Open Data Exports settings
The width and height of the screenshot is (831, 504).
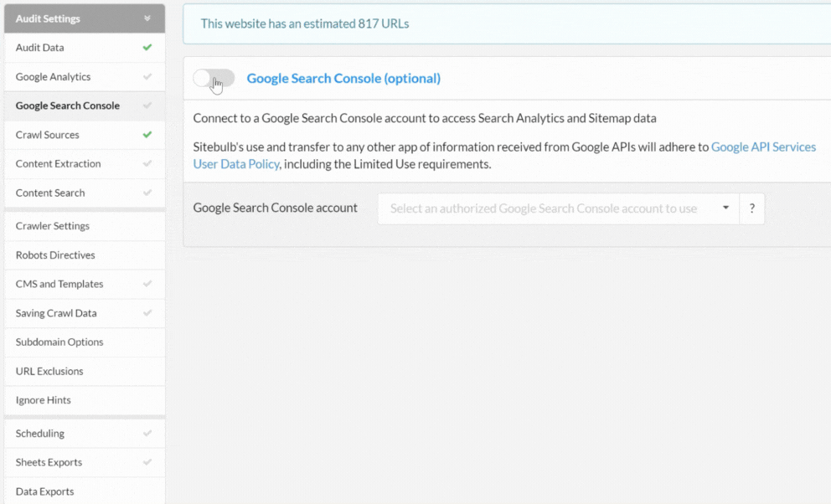click(85, 491)
